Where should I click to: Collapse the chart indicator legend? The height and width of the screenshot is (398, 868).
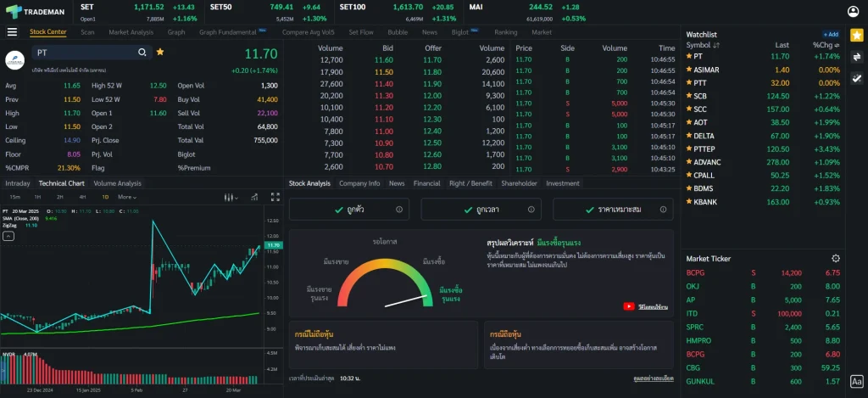8,236
